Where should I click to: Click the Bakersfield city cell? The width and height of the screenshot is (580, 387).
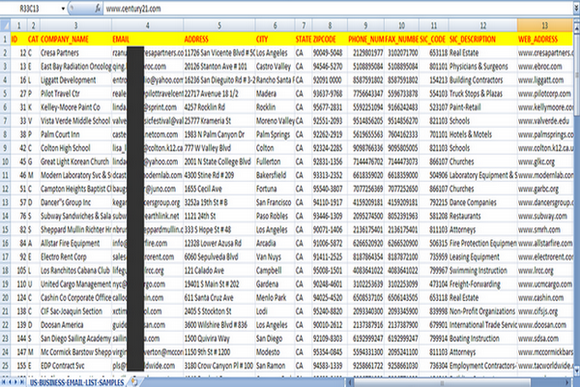click(x=275, y=175)
